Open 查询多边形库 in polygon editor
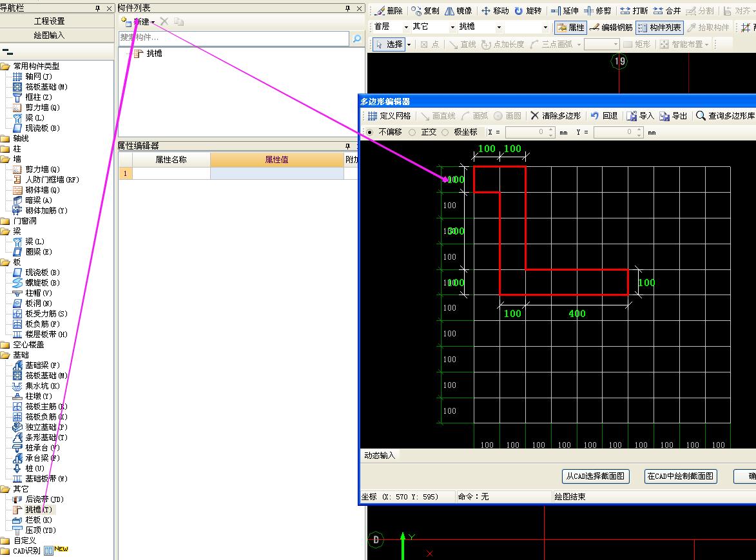Screen dimensions: 756x560 [x=725, y=115]
